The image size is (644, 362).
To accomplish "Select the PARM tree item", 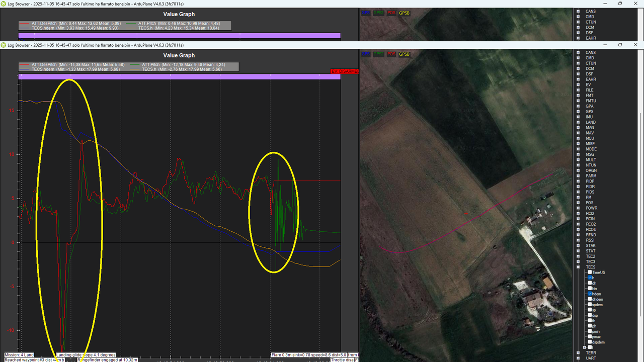I will [591, 176].
